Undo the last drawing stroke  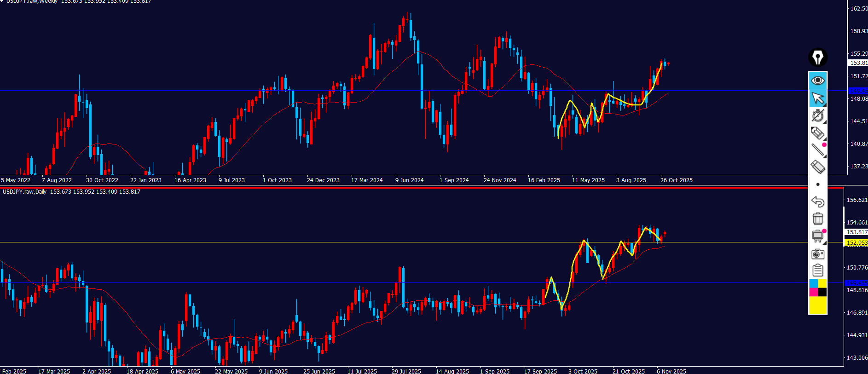817,201
